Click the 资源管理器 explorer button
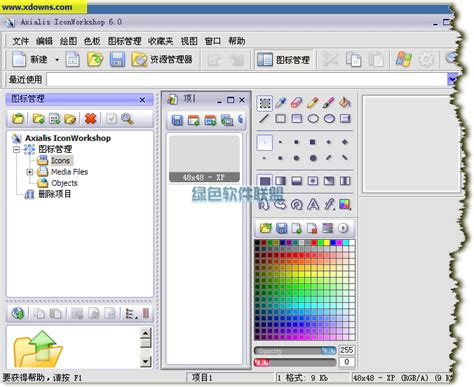The height and width of the screenshot is (387, 474). 162,60
